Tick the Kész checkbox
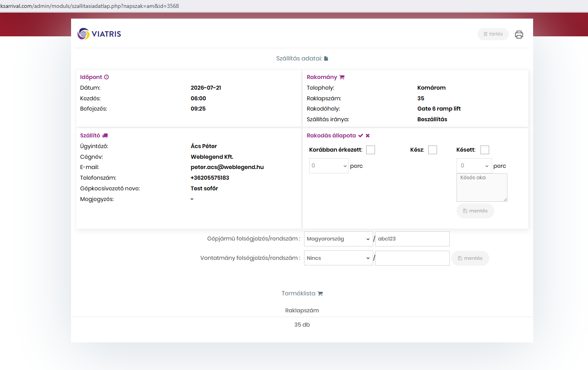Screen dimensions: 588x370 coord(433,150)
